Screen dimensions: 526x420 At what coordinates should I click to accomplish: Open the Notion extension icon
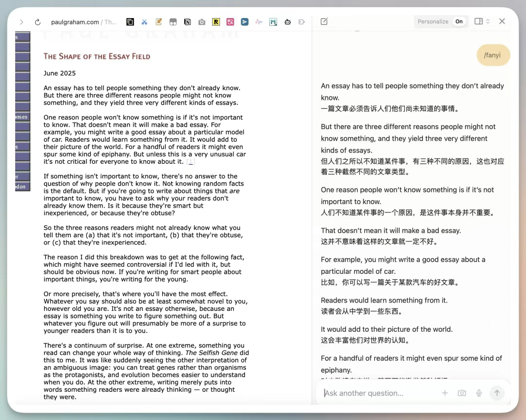click(187, 22)
